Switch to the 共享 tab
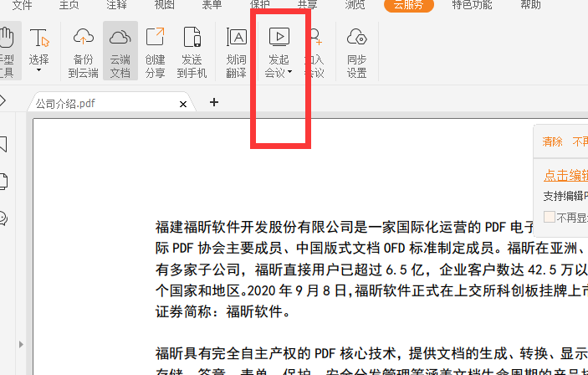 (307, 4)
